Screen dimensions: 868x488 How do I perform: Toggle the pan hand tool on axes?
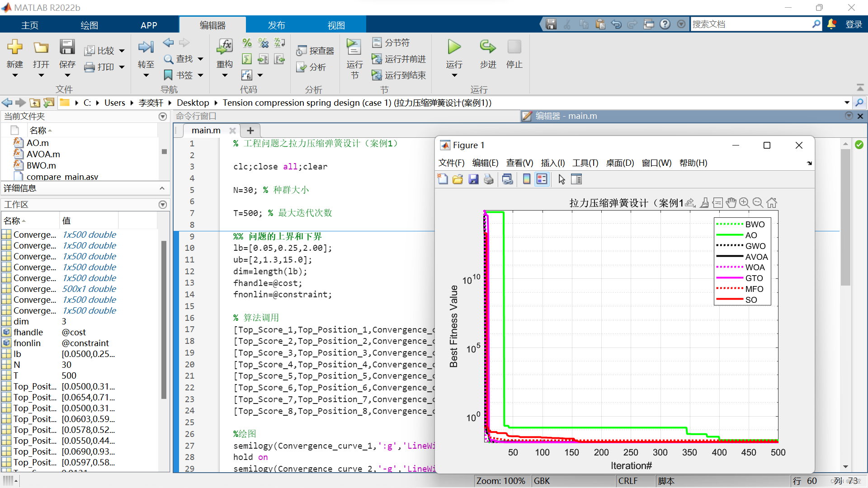[731, 203]
